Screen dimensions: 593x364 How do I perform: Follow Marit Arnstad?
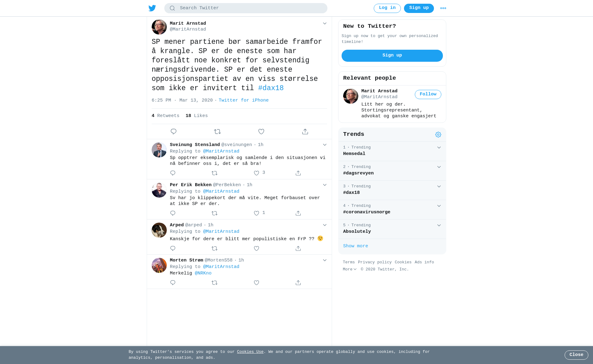tap(428, 94)
